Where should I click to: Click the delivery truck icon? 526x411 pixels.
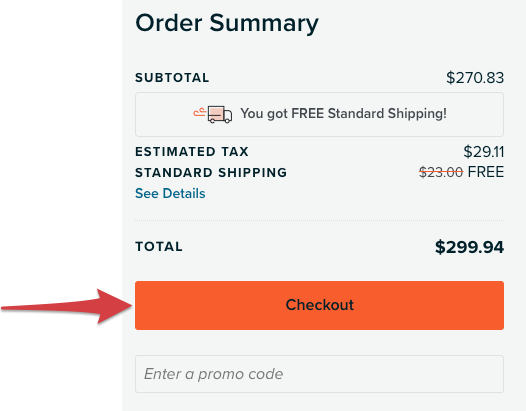pyautogui.click(x=220, y=114)
